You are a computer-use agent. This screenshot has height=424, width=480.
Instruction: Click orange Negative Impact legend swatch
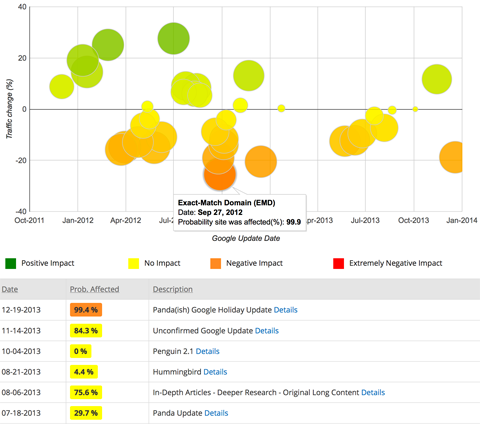(216, 263)
